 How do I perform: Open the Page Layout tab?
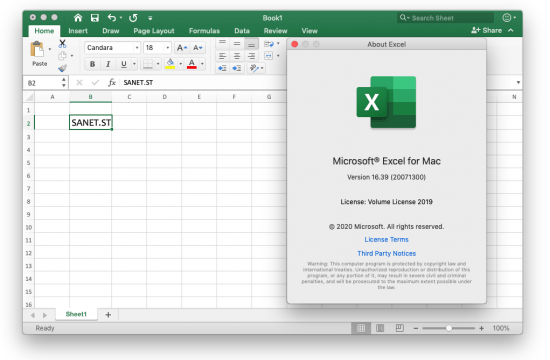[154, 31]
